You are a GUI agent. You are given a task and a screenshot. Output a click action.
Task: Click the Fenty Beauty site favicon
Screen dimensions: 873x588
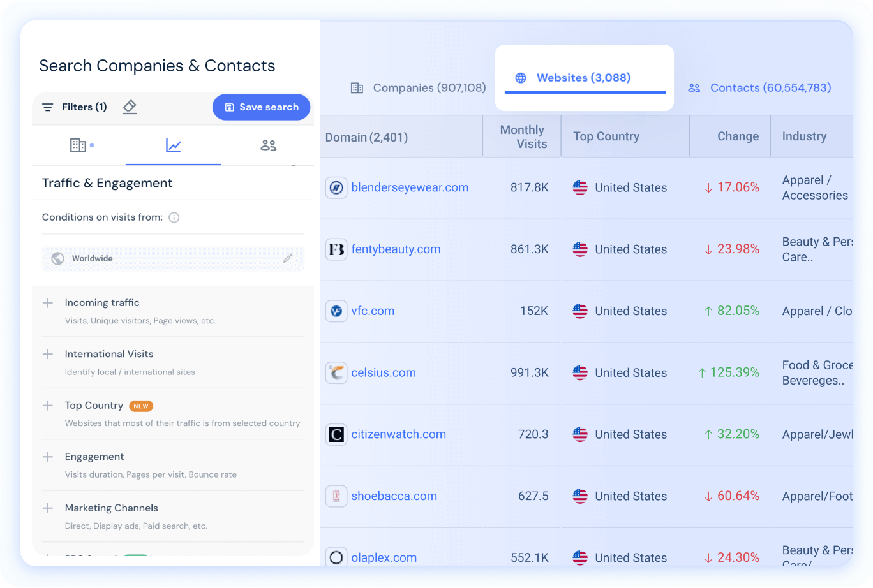(336, 249)
